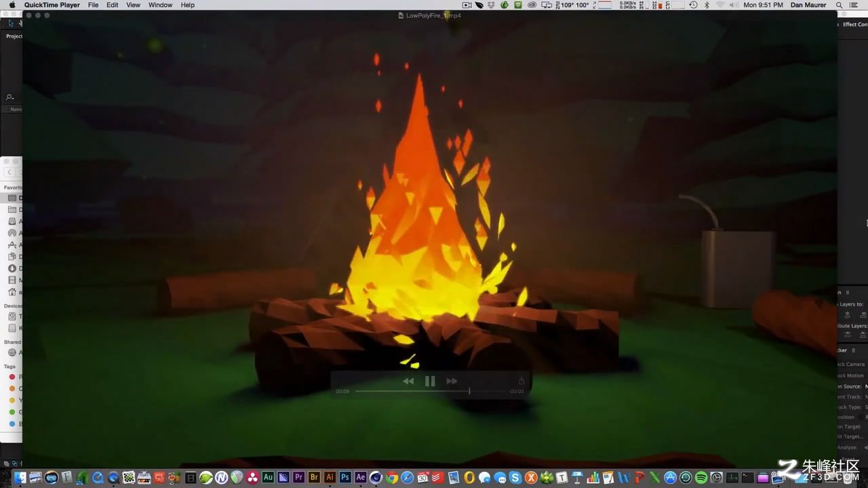Screen dimensions: 868x488
Task: Click the volume icon in menu bar
Action: [x=734, y=5]
